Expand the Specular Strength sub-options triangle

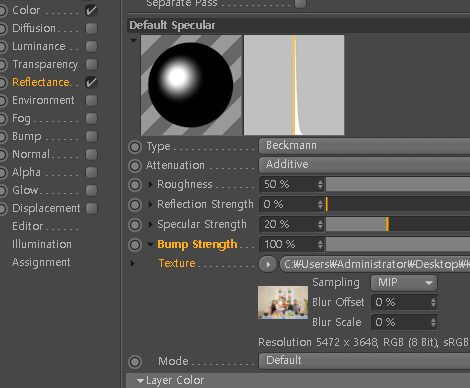(x=150, y=224)
